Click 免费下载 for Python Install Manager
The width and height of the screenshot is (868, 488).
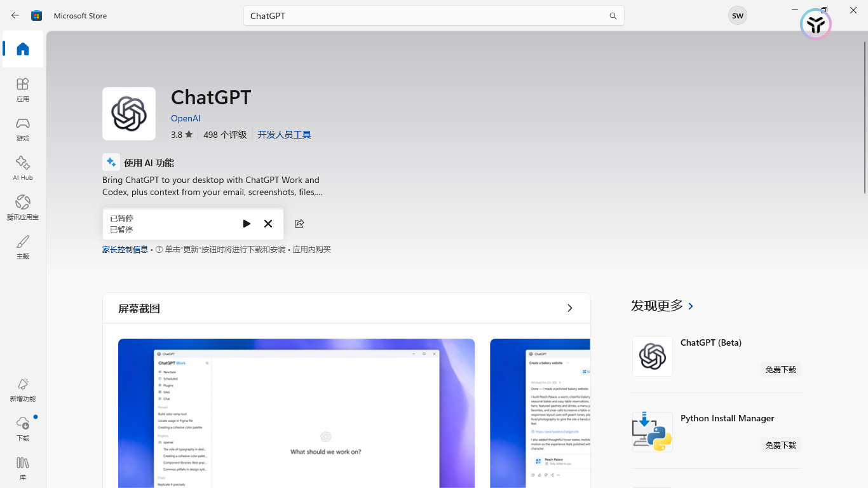click(x=781, y=445)
